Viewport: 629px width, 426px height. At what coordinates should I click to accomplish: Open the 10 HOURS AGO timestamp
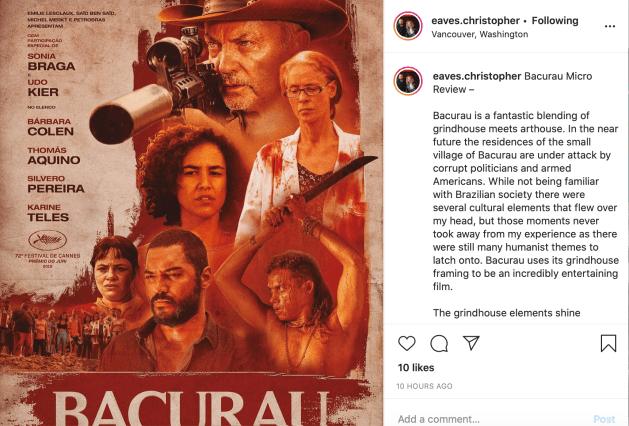click(424, 386)
